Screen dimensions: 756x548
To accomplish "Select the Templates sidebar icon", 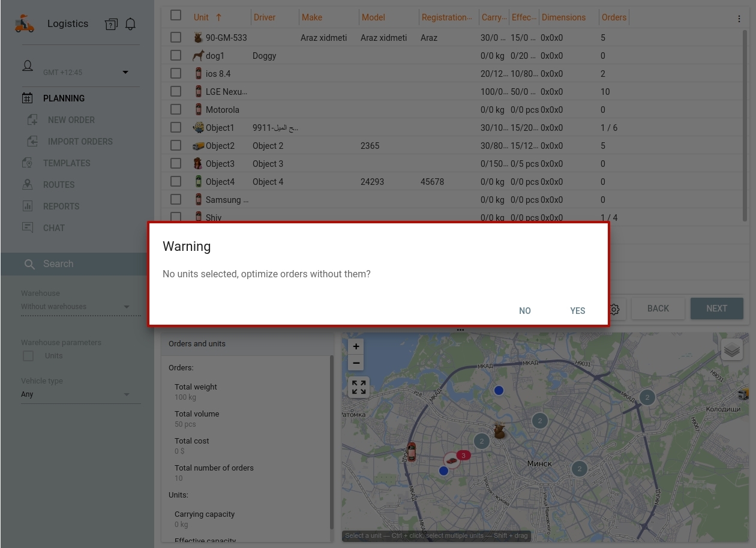I will [28, 163].
